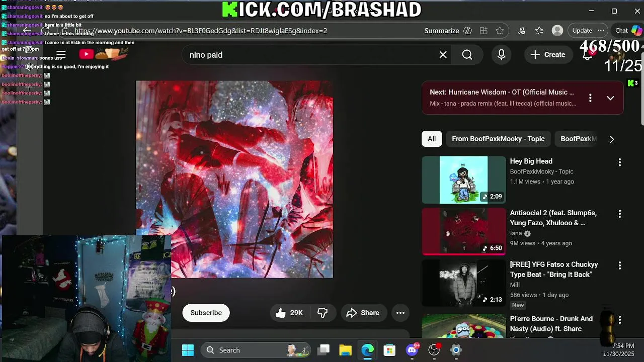644x362 pixels.
Task: Open File Explorer from taskbar
Action: [x=345, y=350]
